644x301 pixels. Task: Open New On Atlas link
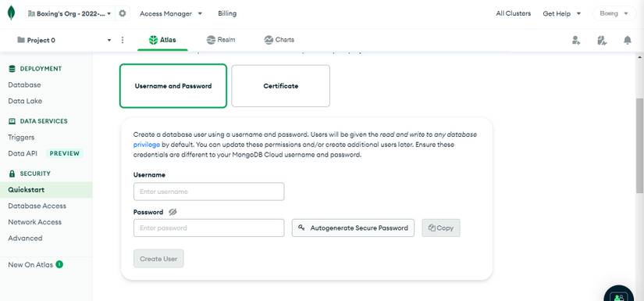click(30, 265)
